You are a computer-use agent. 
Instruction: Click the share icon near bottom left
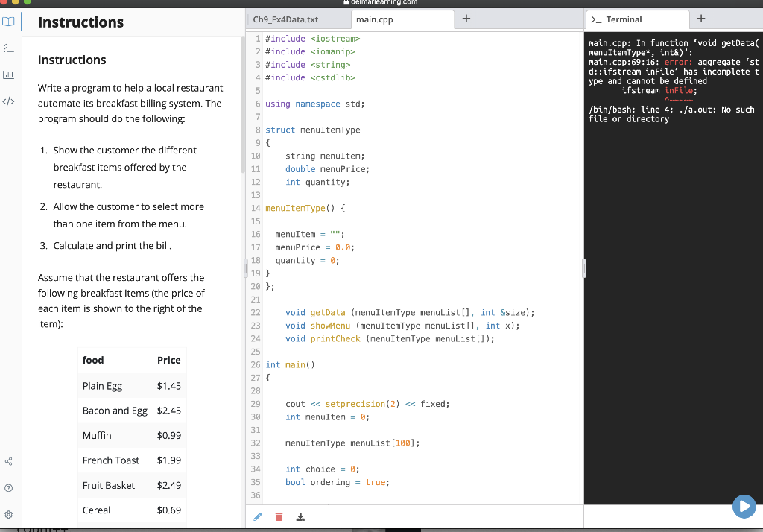coord(8,461)
